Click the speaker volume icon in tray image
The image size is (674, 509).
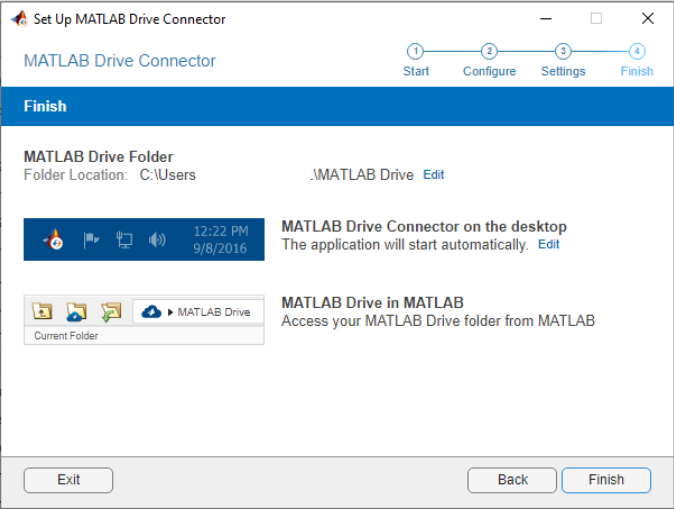click(x=157, y=240)
